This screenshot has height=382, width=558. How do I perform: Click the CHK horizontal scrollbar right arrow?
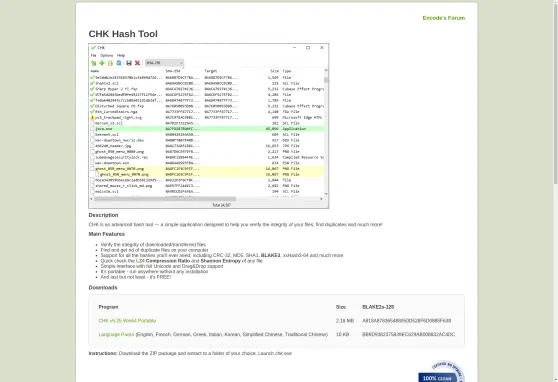coord(321,199)
